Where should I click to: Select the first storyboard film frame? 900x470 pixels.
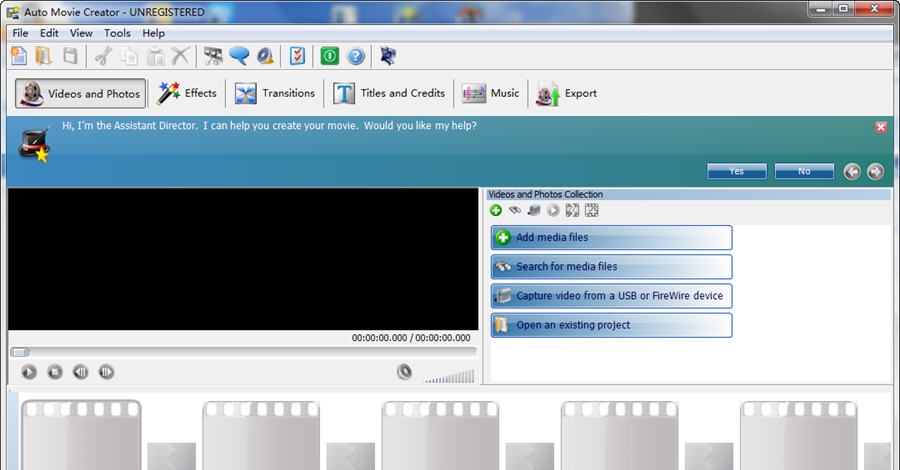pyautogui.click(x=81, y=435)
